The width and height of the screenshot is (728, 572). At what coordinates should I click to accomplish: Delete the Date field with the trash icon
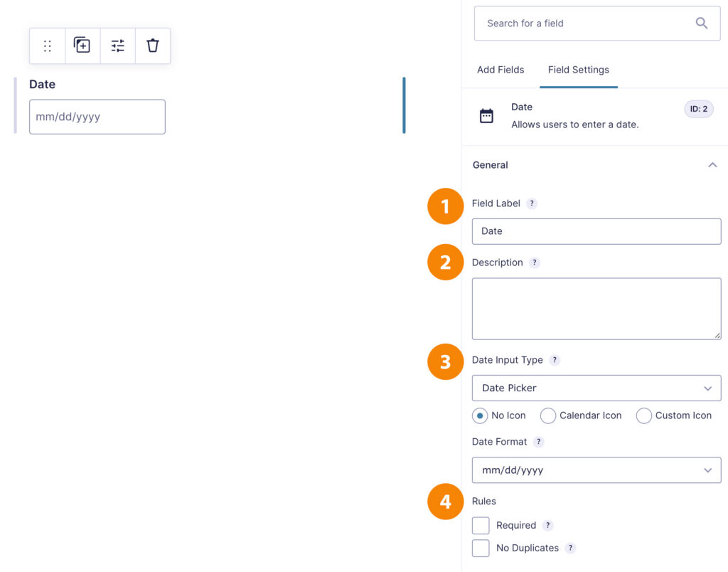click(x=153, y=46)
